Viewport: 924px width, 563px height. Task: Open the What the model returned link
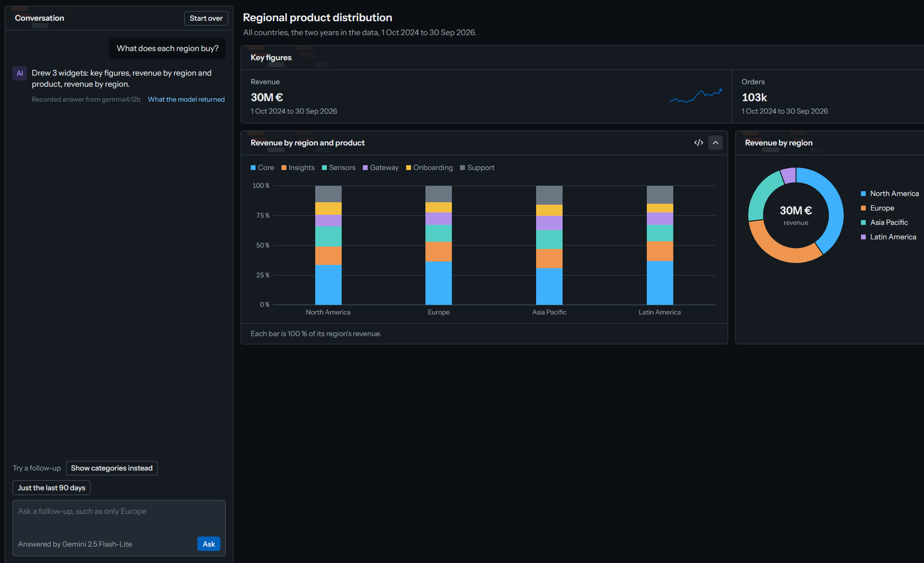(x=186, y=99)
